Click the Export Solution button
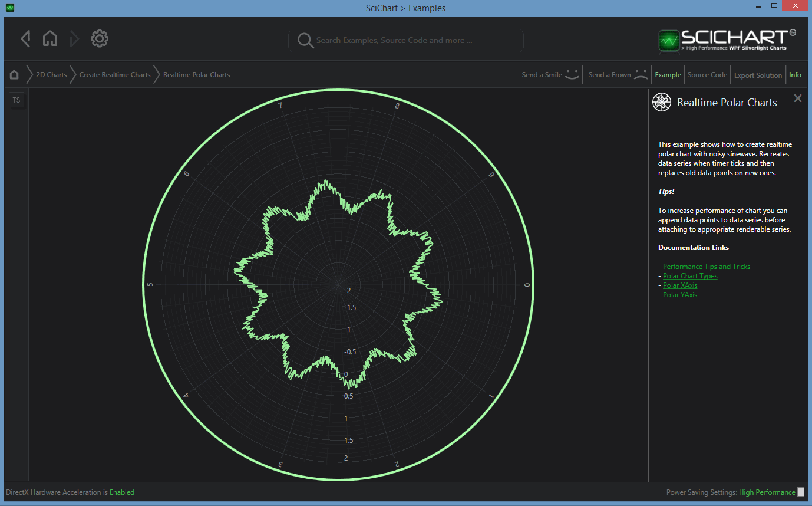This screenshot has height=506, width=812. pyautogui.click(x=758, y=75)
